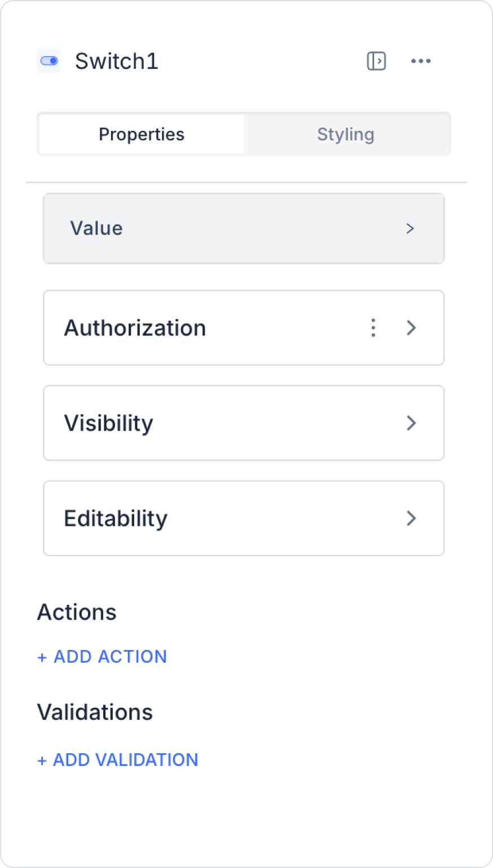493x868 pixels.
Task: Click the Switch1 component toggle icon
Action: click(x=49, y=61)
